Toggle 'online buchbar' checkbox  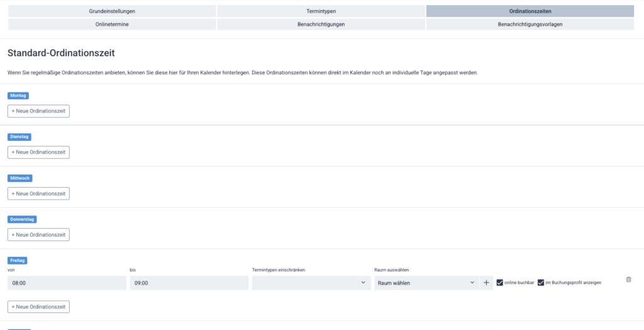(500, 283)
